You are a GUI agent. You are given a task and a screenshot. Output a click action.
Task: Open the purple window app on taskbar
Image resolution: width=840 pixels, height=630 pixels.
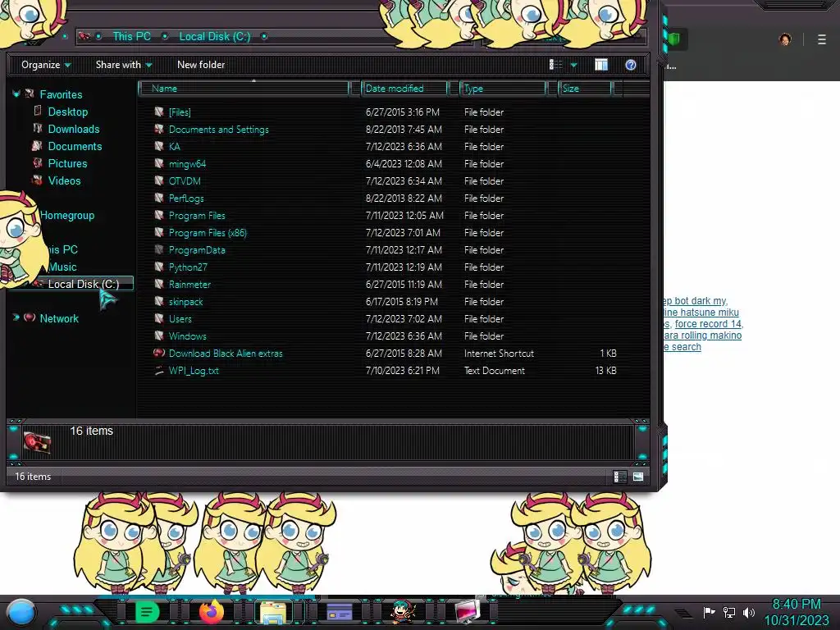tap(339, 612)
